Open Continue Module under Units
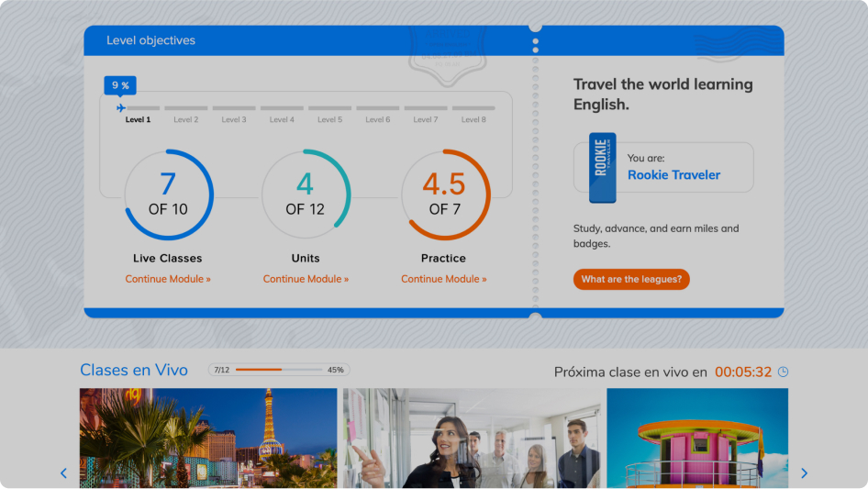868x489 pixels. point(306,279)
